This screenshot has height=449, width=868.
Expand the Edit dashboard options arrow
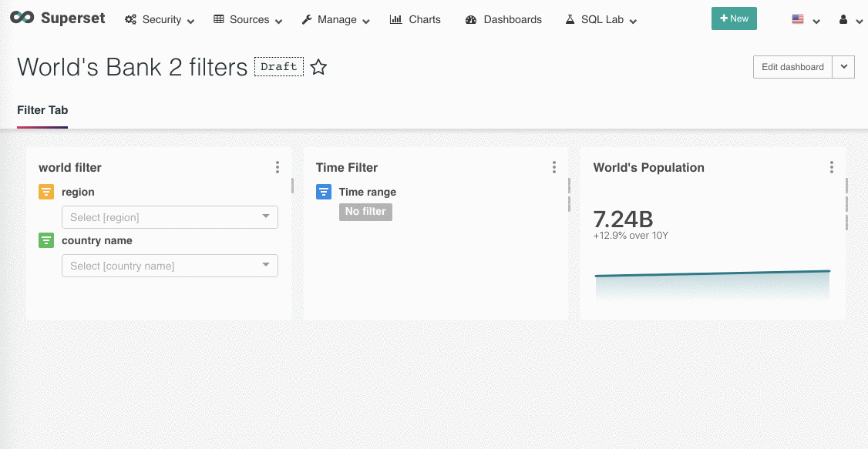[843, 67]
